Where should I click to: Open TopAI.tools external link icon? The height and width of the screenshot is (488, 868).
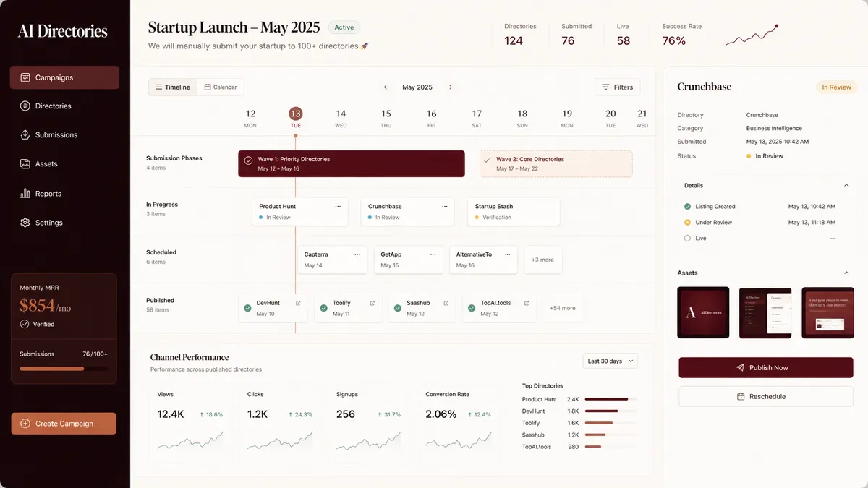pos(527,303)
